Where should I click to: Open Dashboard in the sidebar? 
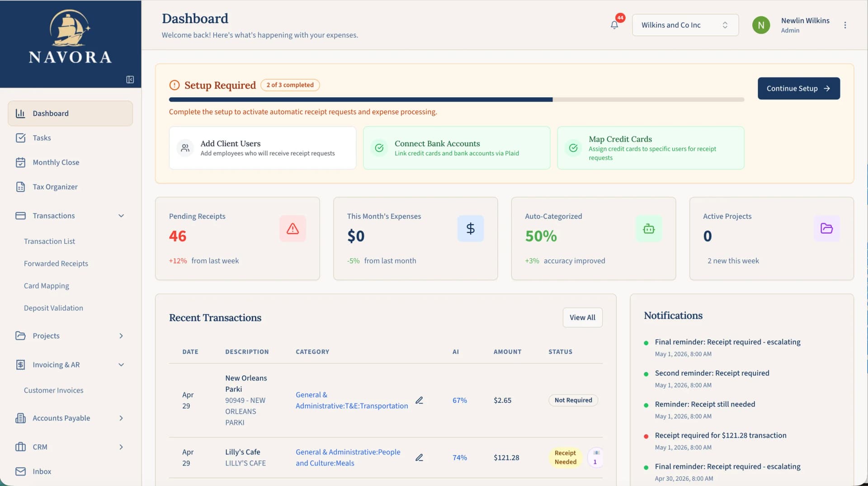pos(70,113)
